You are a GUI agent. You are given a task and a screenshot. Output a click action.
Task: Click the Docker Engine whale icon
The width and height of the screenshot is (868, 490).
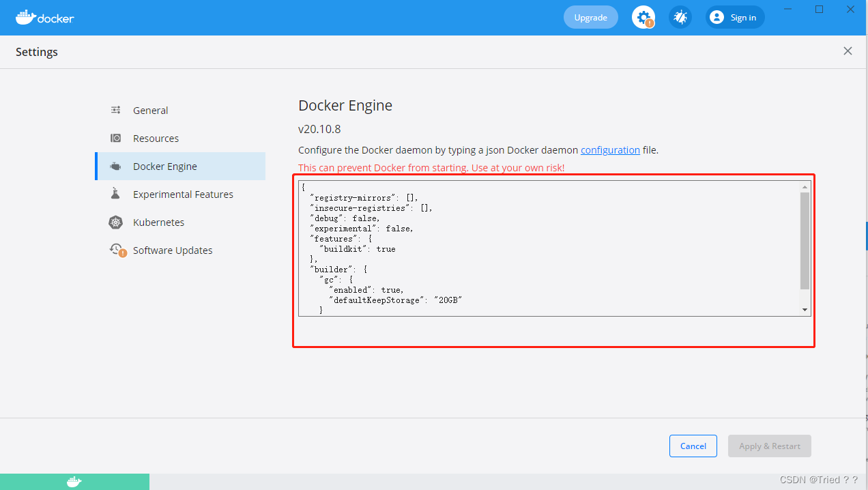click(116, 166)
